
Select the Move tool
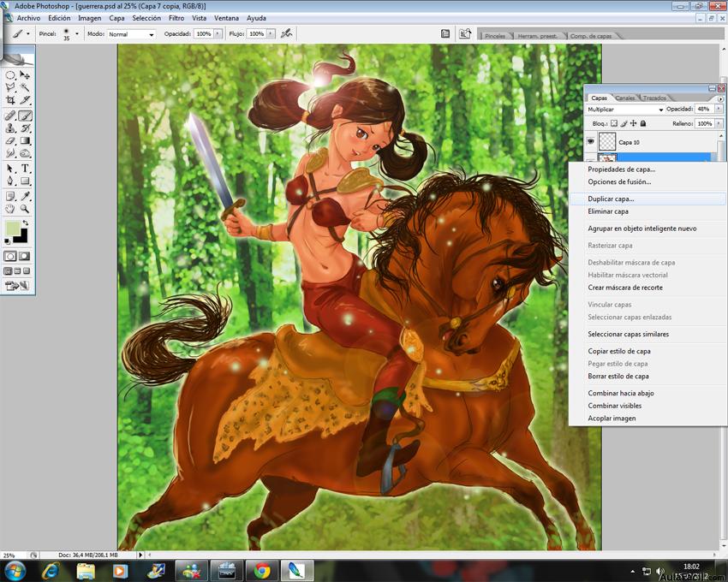25,74
